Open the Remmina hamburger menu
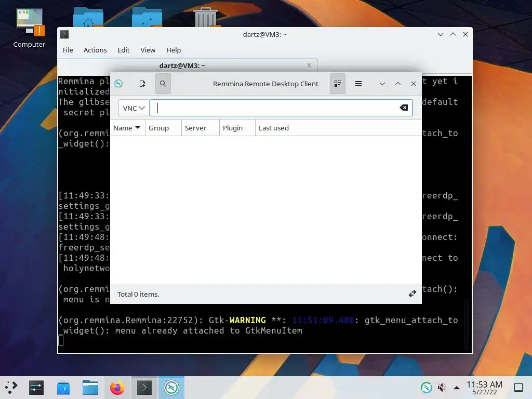The width and height of the screenshot is (532, 399). 358,84
